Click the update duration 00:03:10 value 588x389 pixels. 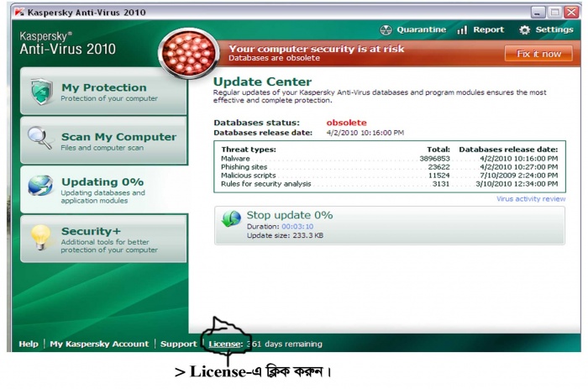pyautogui.click(x=297, y=227)
